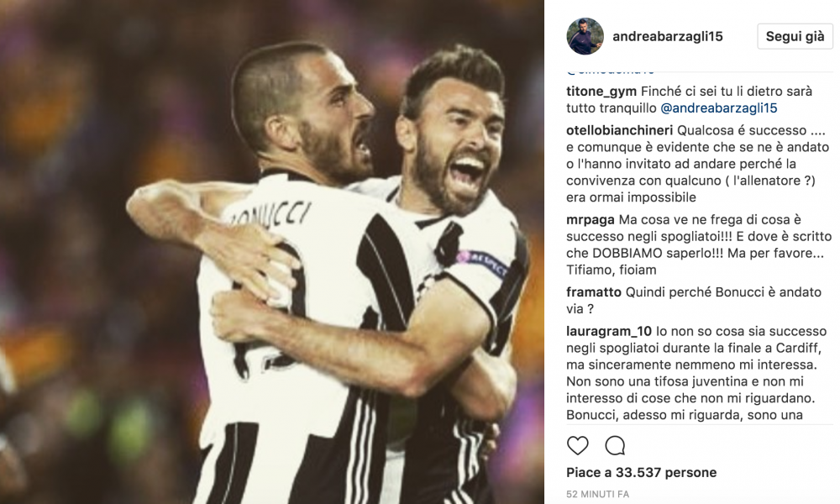This screenshot has width=840, height=504.
Task: Open andreabarzagli15 profile avatar picture
Action: (x=585, y=36)
